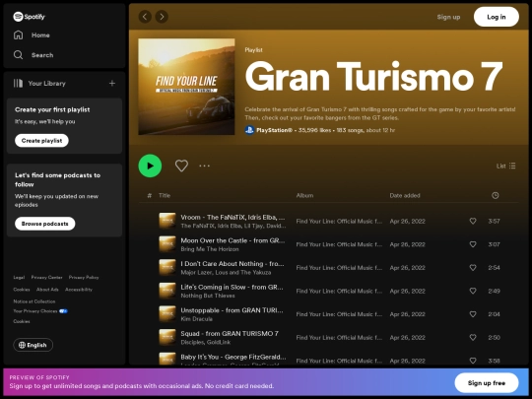Open album link in Vroom row
The height and width of the screenshot is (399, 532).
pyautogui.click(x=339, y=222)
